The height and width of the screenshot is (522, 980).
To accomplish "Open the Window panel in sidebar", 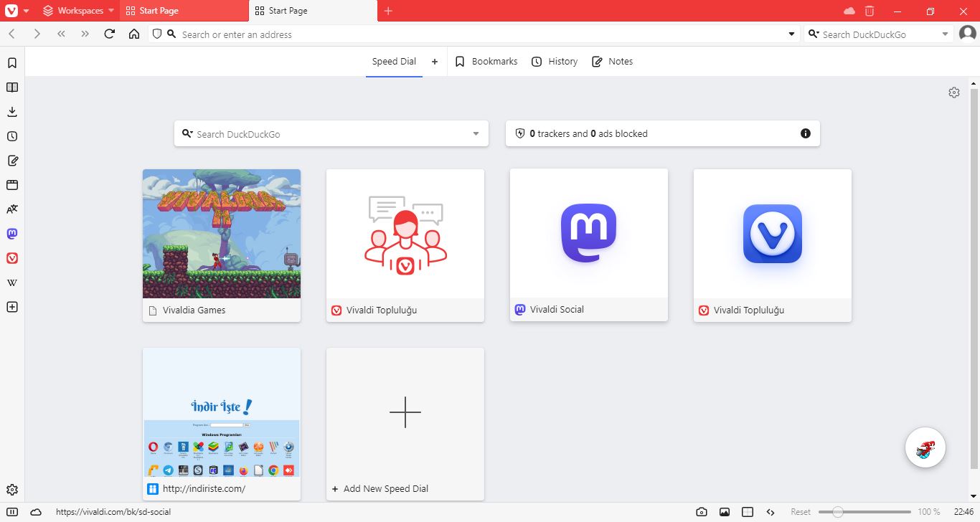I will coord(12,185).
